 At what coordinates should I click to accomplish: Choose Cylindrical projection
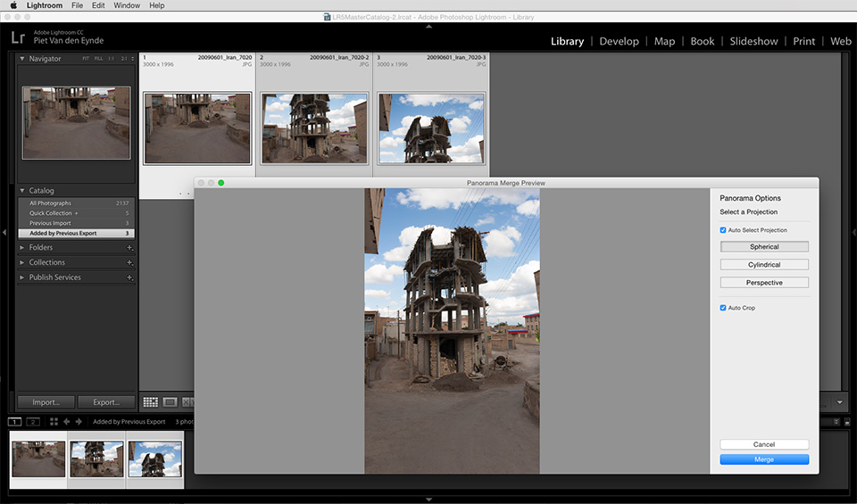[x=764, y=265]
